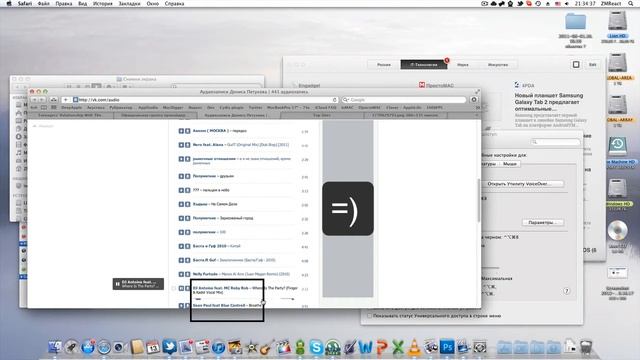Play the Баста ft Guf track
This screenshot has height=360, width=640.
click(181, 260)
